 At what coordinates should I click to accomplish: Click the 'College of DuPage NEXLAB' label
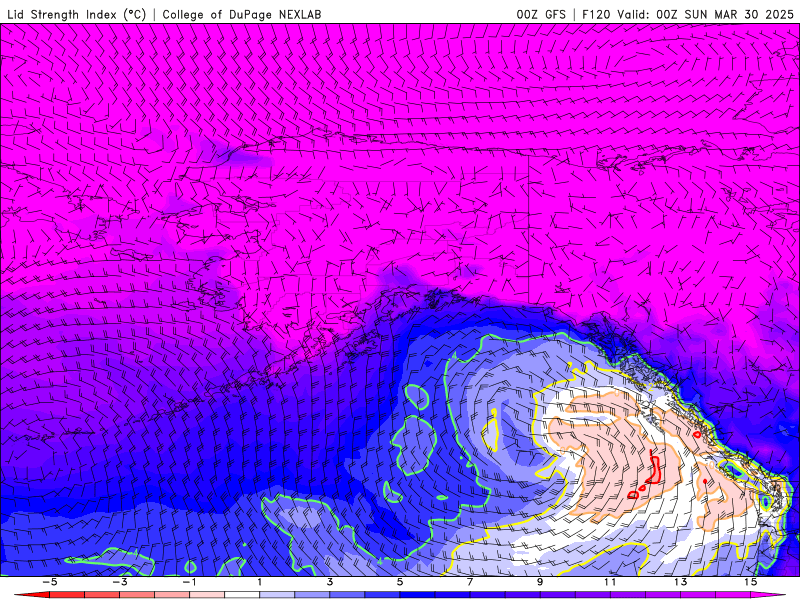pos(242,14)
